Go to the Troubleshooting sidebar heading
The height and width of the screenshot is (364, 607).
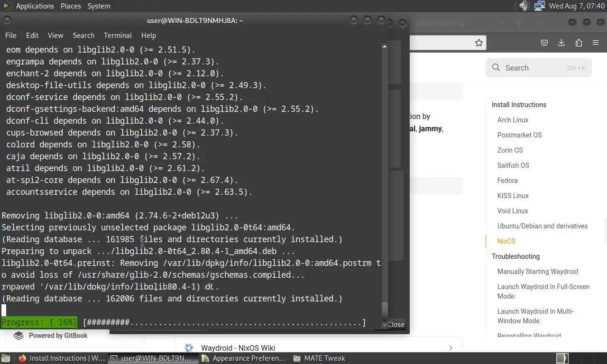click(515, 256)
